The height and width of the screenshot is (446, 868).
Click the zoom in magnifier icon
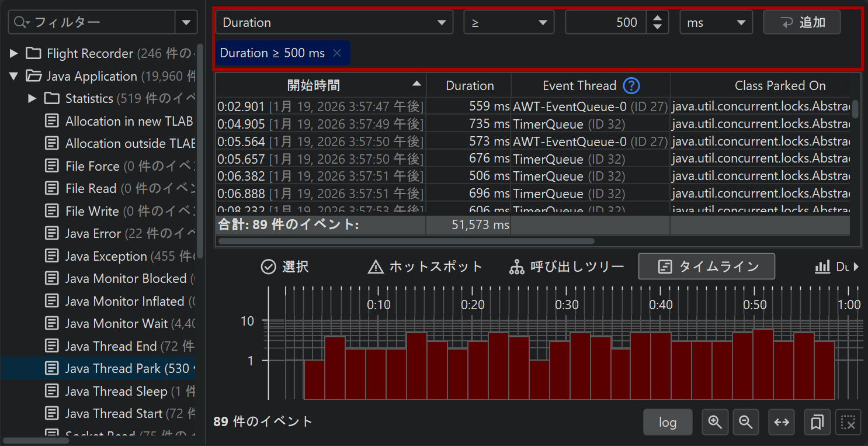pos(715,422)
